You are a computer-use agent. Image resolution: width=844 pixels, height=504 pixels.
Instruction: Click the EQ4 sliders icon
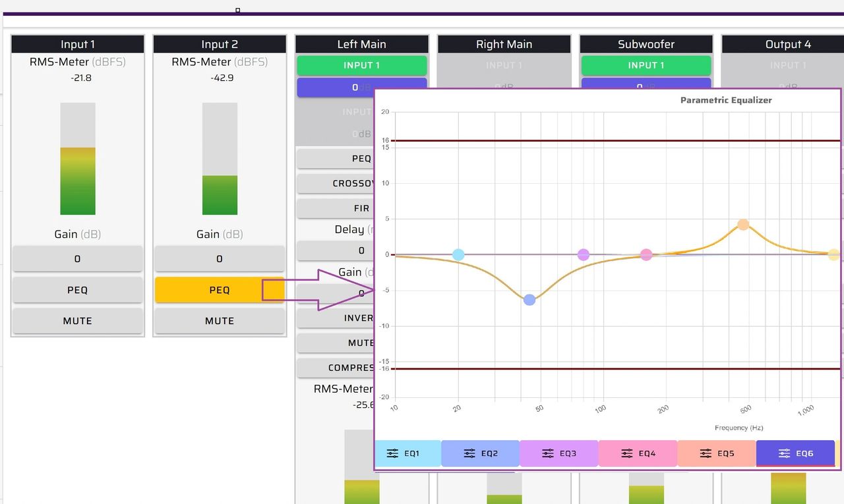click(627, 453)
